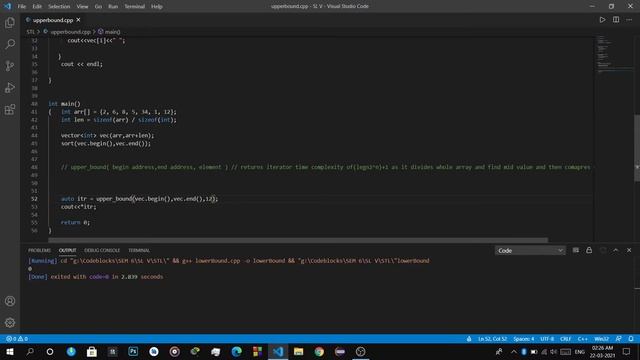Screen dimensions: 640x360
Task: Open Google Chrome from taskbar
Action: pyautogui.click(x=319, y=351)
